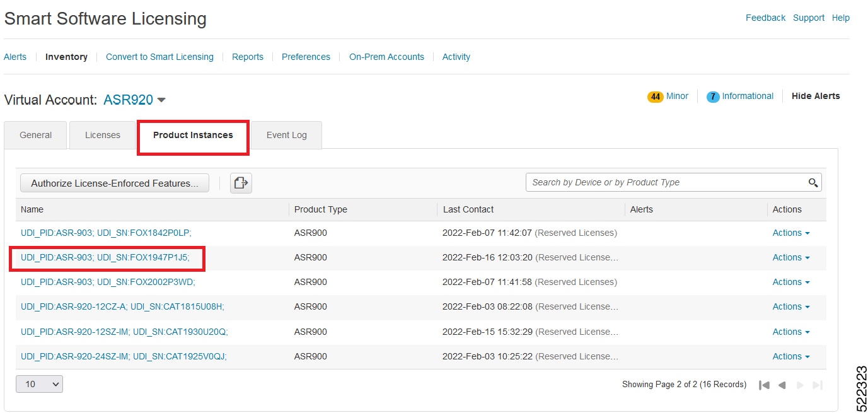868x413 pixels.
Task: Open the Feedback link
Action: pyautogui.click(x=765, y=18)
